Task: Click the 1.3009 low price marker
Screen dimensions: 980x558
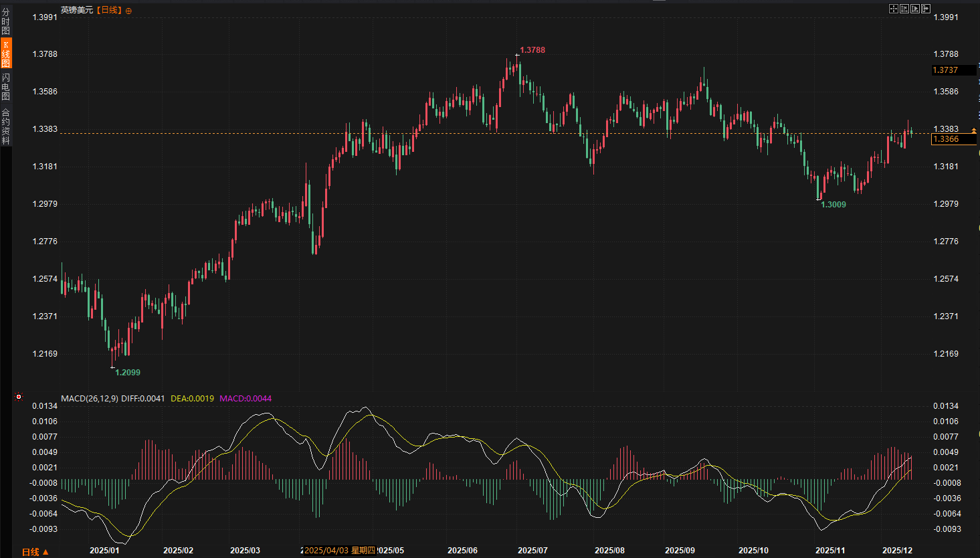Action: tap(834, 205)
